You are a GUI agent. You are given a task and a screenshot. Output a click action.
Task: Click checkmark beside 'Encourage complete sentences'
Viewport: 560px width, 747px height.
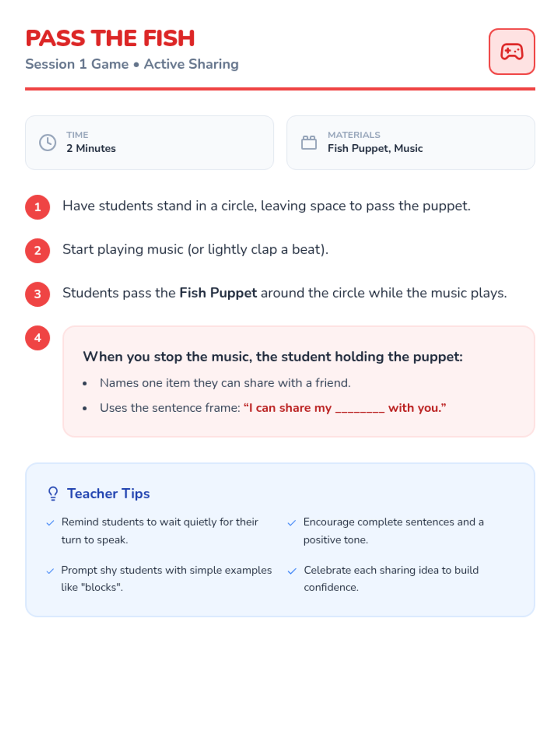(292, 523)
